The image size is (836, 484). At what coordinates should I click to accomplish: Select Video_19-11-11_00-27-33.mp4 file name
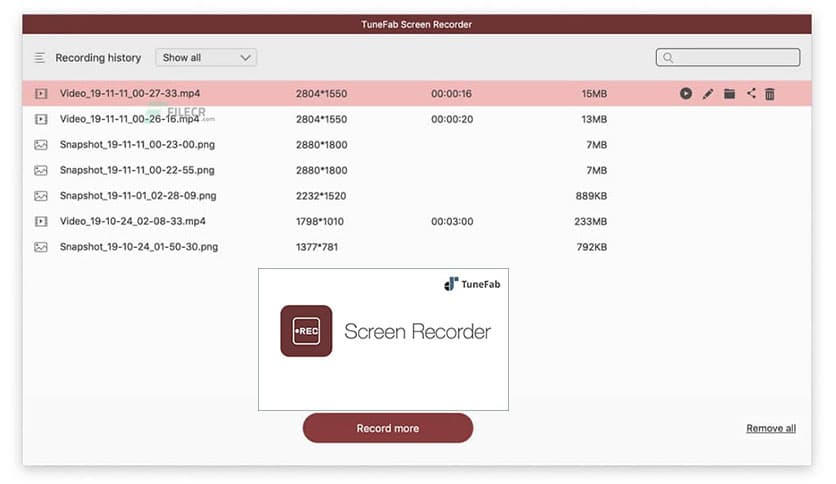pos(130,93)
